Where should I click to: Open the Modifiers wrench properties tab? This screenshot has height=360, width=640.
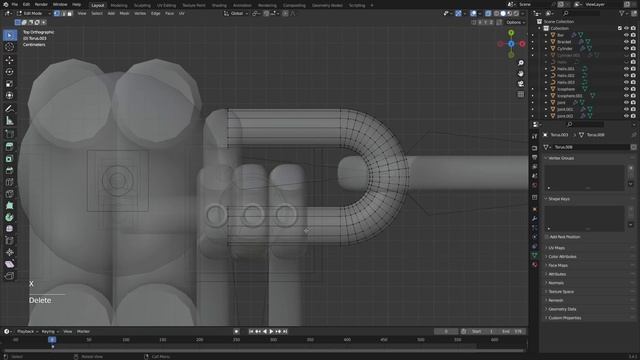pyautogui.click(x=535, y=219)
